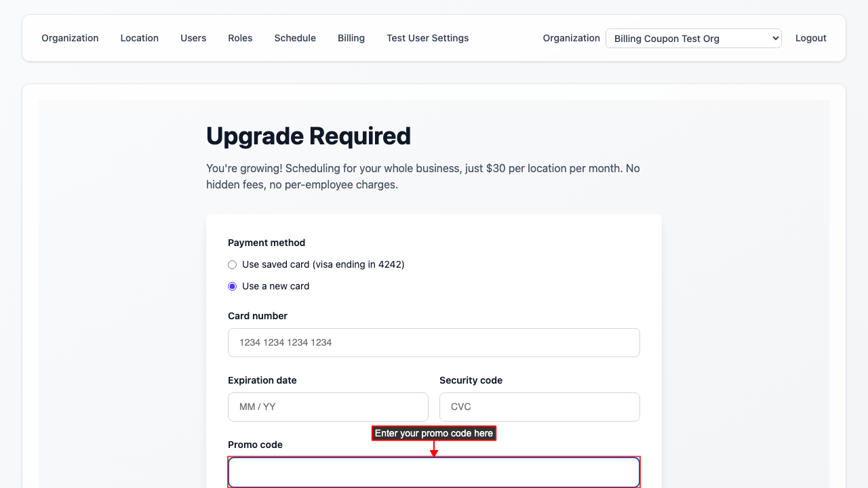This screenshot has height=488, width=868.
Task: Select the Use saved card radio button
Action: (233, 264)
